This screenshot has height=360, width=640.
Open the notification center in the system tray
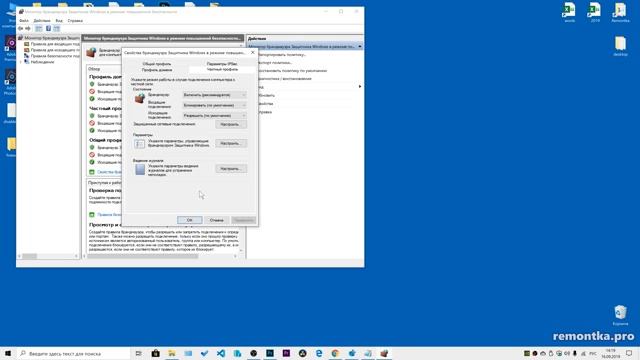click(x=629, y=353)
